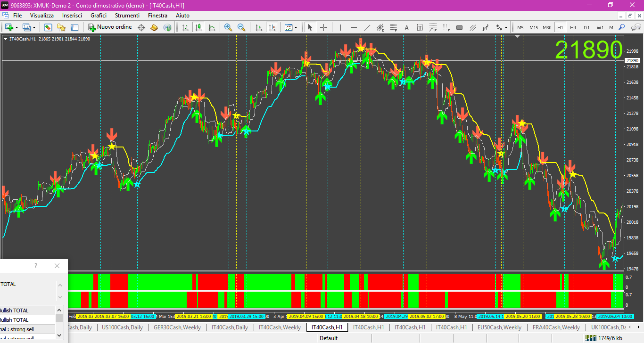The width and height of the screenshot is (644, 343).
Task: Switch chart to bar chart mode
Action: pyautogui.click(x=185, y=27)
